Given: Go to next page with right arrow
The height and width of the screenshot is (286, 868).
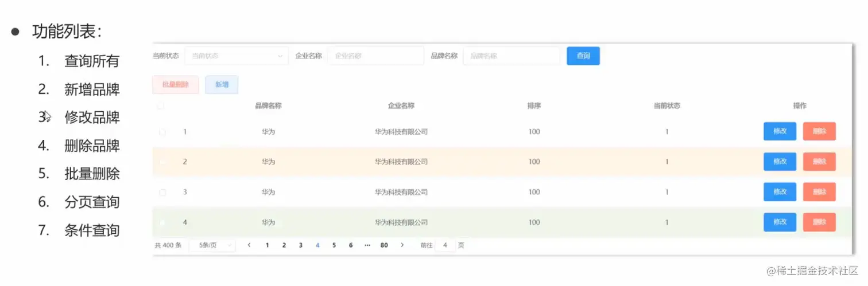Looking at the screenshot, I should click(402, 245).
